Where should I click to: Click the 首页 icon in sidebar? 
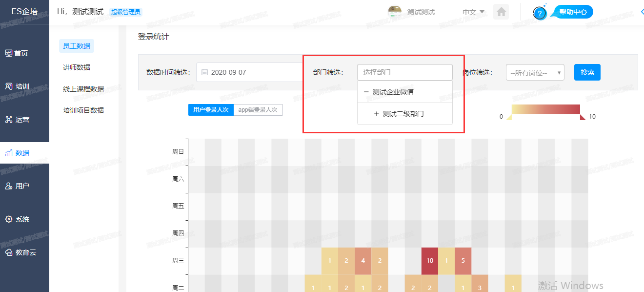click(x=9, y=53)
